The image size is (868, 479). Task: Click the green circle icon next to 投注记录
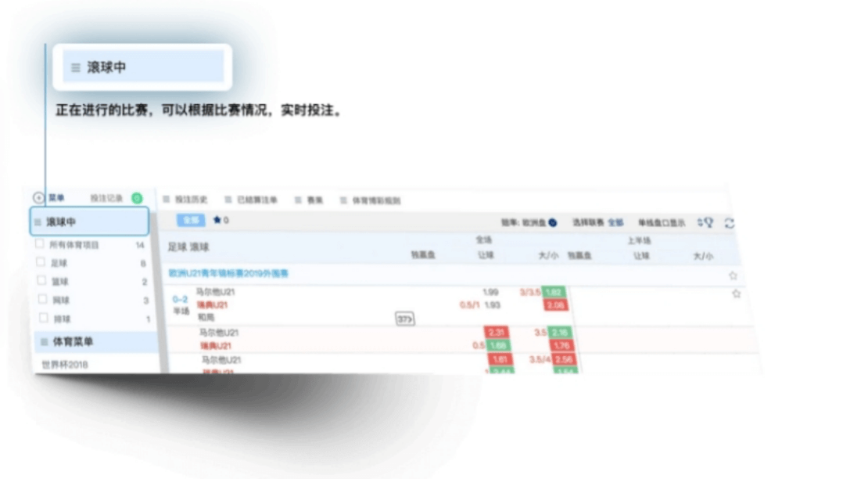[137, 199]
